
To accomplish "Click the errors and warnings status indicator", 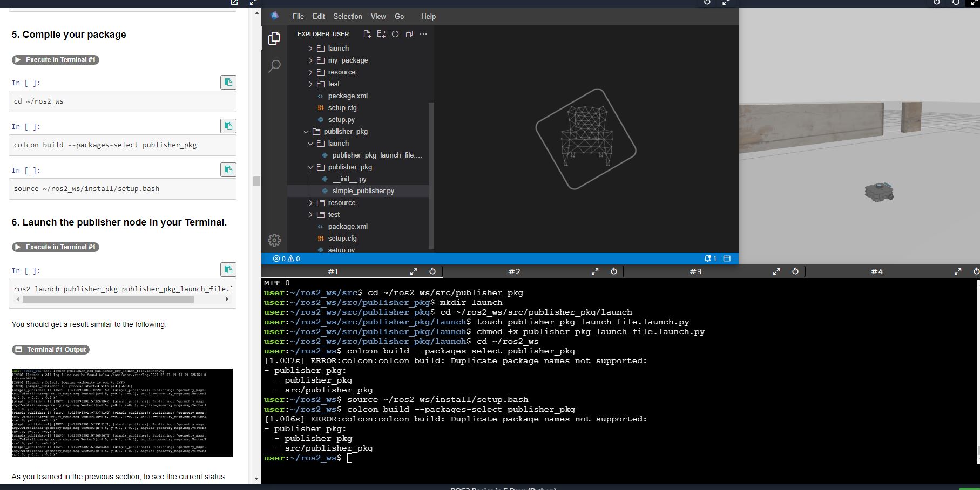I will 287,258.
